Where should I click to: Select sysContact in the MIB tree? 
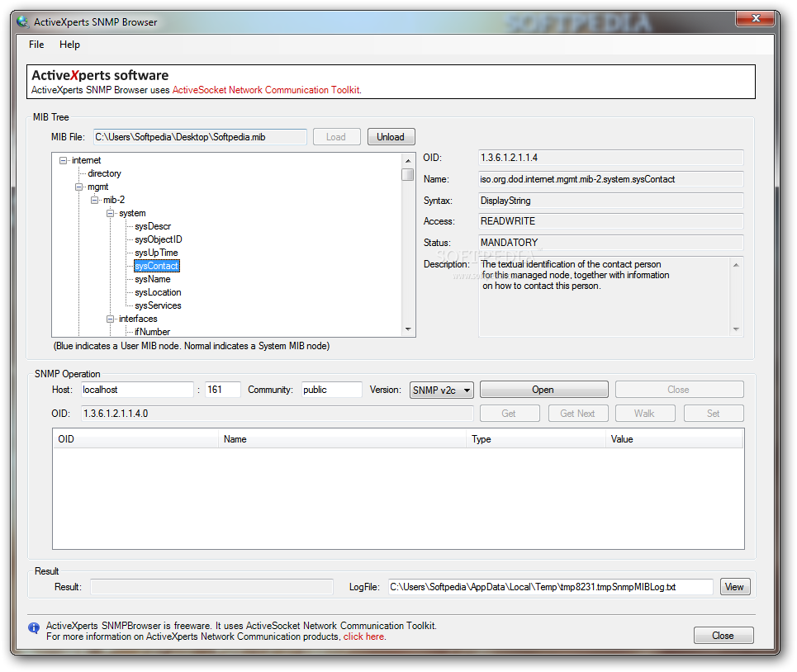[x=157, y=266]
